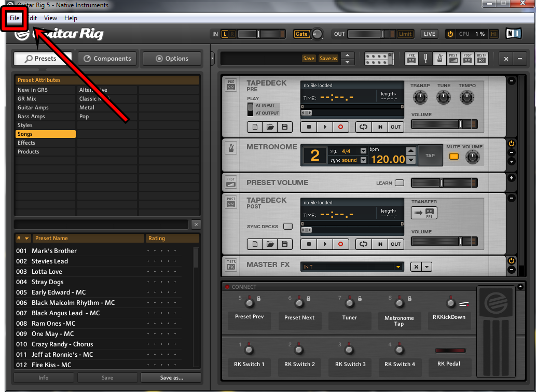Increase the bpm with up arrow

coord(411,150)
